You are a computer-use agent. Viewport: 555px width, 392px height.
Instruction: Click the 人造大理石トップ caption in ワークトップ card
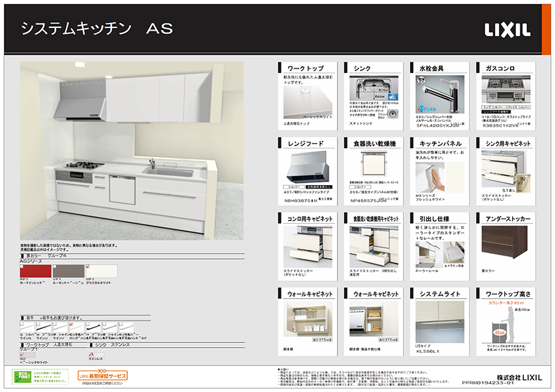click(296, 124)
